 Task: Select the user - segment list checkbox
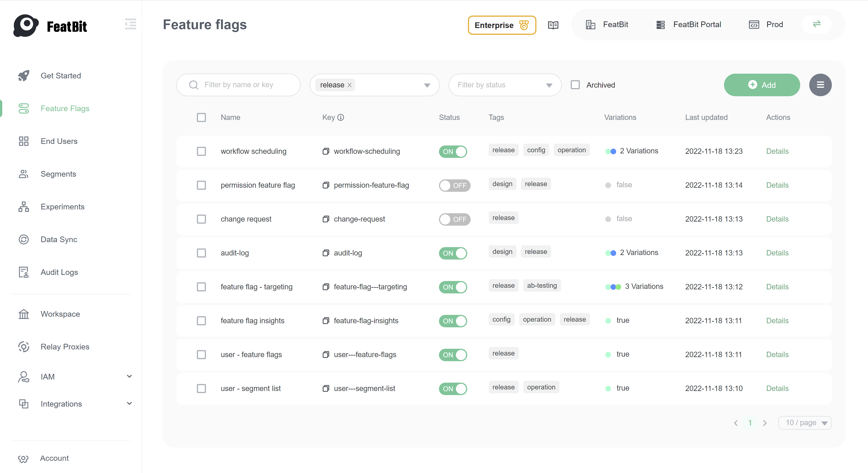coord(201,388)
